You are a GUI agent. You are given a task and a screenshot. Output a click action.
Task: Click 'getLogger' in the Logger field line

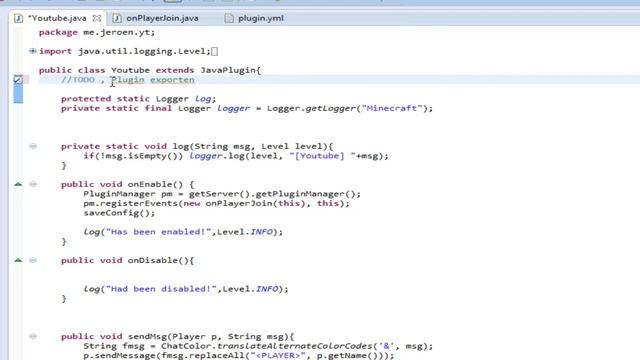[x=331, y=108]
